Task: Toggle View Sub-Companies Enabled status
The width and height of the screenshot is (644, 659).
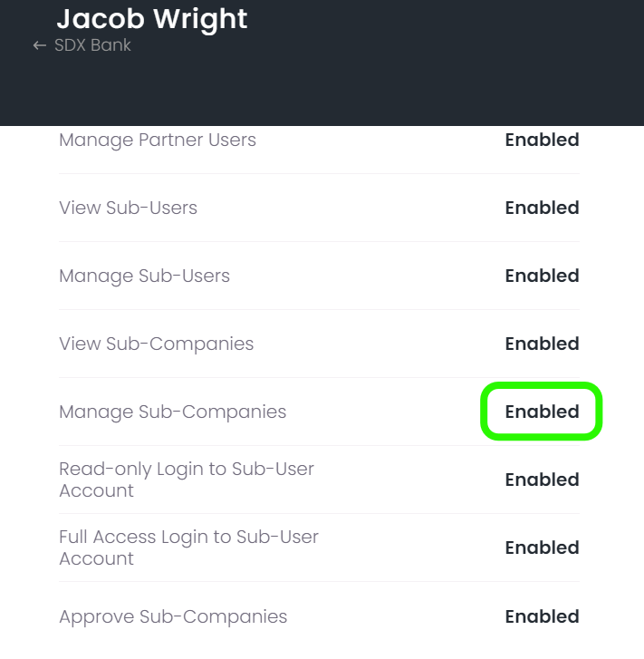Action: coord(542,344)
